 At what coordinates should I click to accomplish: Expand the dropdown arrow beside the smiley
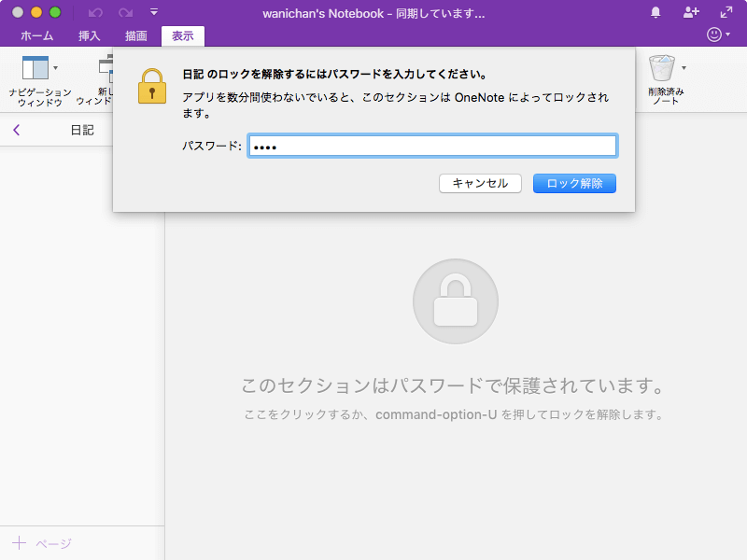728,35
